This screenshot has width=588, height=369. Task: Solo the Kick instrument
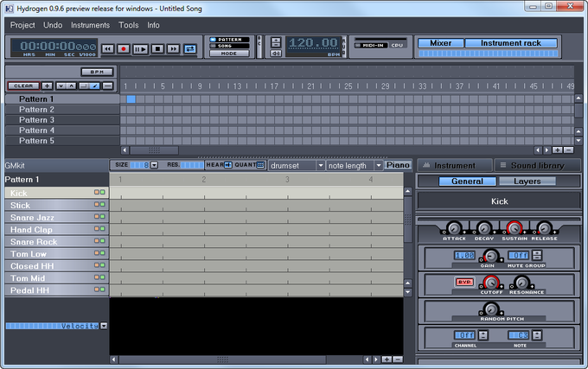coord(102,192)
